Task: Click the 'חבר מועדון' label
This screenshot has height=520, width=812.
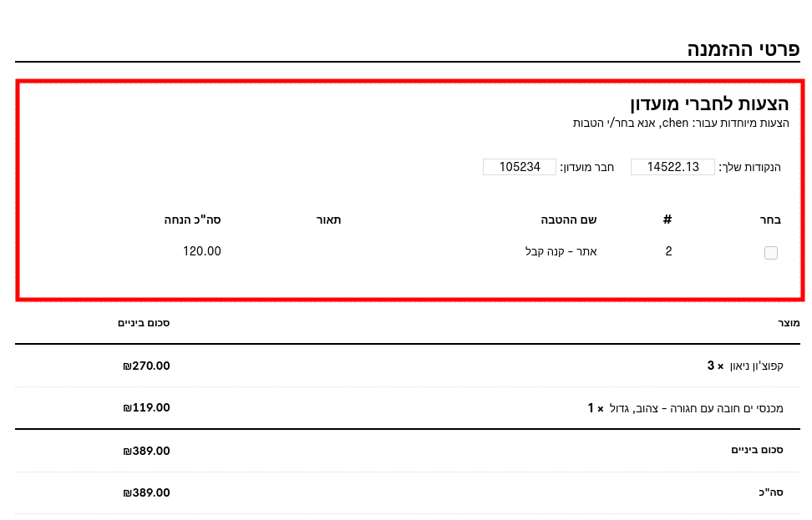Action: coord(586,167)
